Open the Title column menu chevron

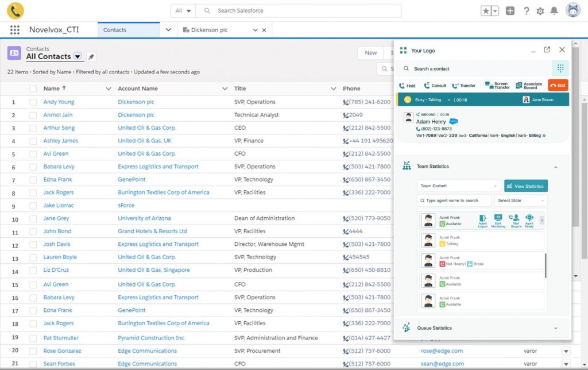click(x=333, y=88)
